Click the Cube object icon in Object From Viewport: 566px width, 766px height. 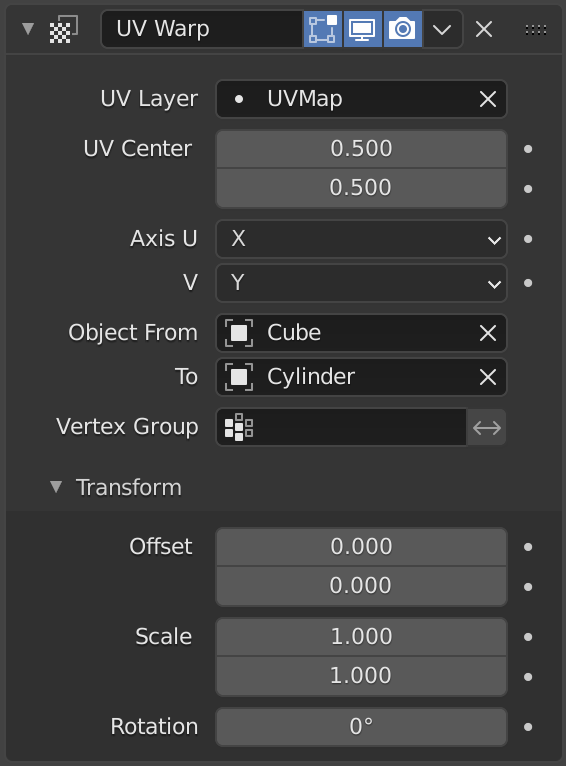tap(239, 333)
